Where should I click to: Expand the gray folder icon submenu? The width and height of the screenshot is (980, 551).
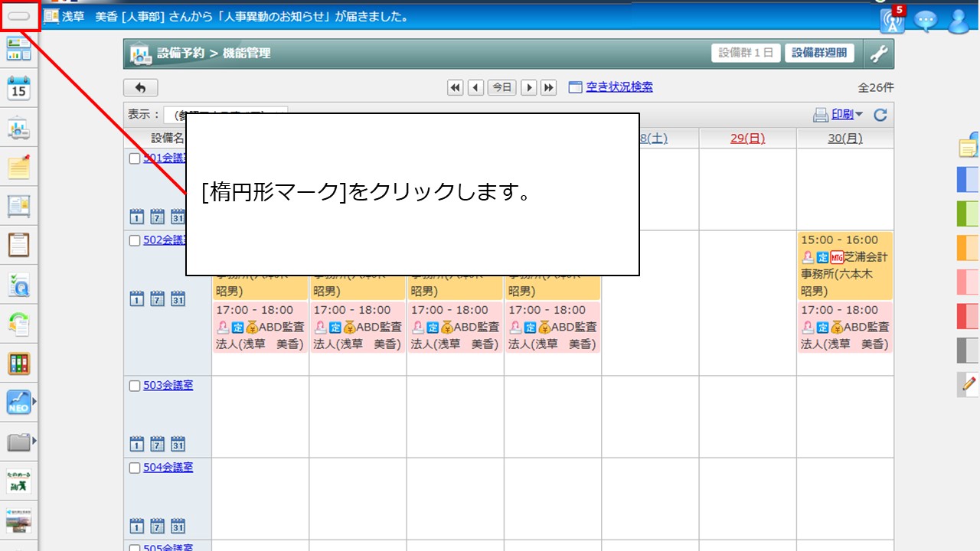click(34, 441)
